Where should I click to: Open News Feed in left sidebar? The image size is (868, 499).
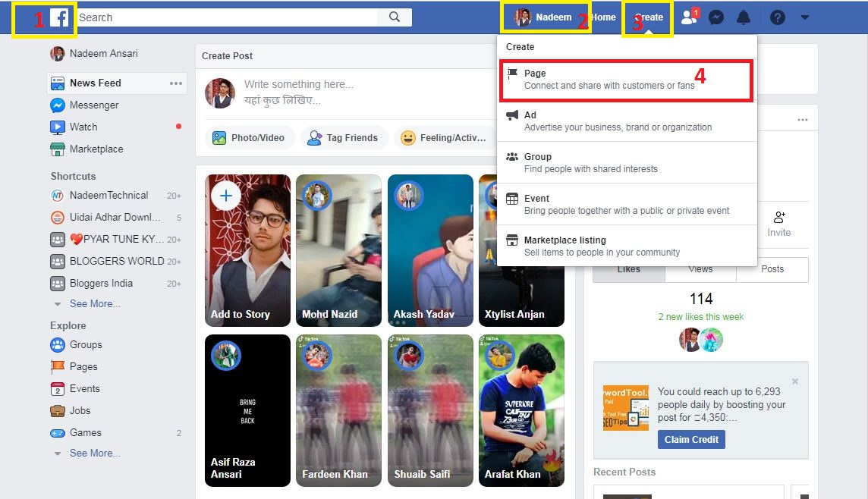click(x=95, y=83)
